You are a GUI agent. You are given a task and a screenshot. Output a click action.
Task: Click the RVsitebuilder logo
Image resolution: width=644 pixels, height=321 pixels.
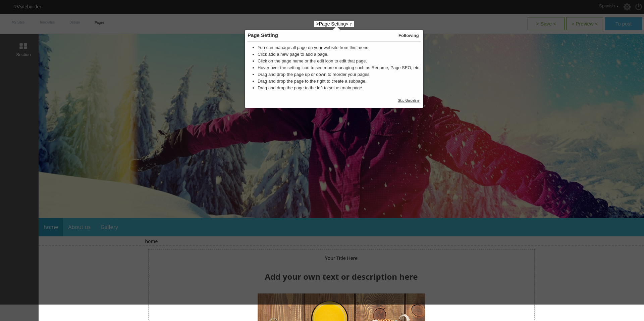pos(27,7)
